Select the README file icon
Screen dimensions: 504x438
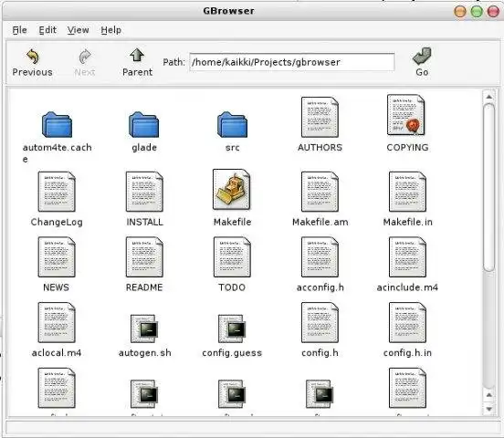(144, 257)
